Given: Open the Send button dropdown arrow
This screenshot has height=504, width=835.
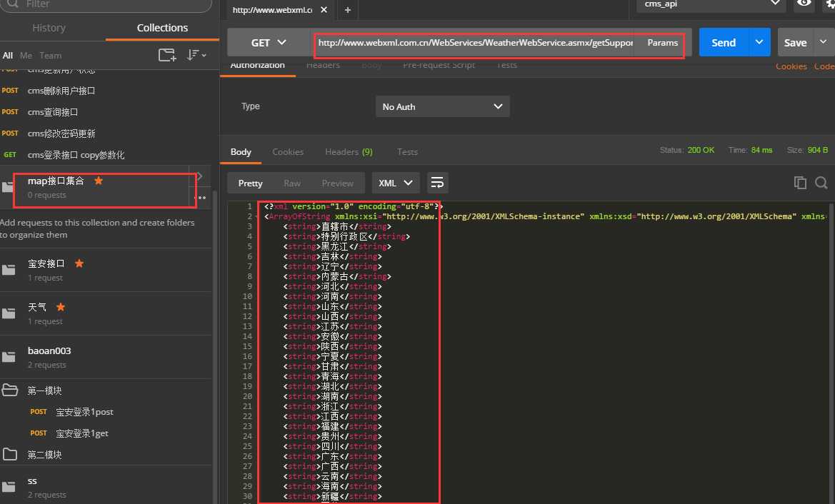Looking at the screenshot, I should [x=759, y=42].
